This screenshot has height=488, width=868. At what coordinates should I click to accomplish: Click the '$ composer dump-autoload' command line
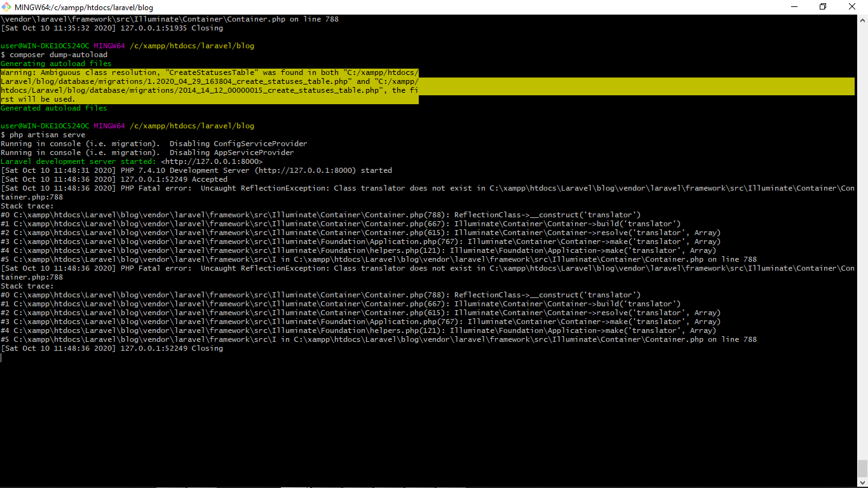pyautogui.click(x=54, y=55)
